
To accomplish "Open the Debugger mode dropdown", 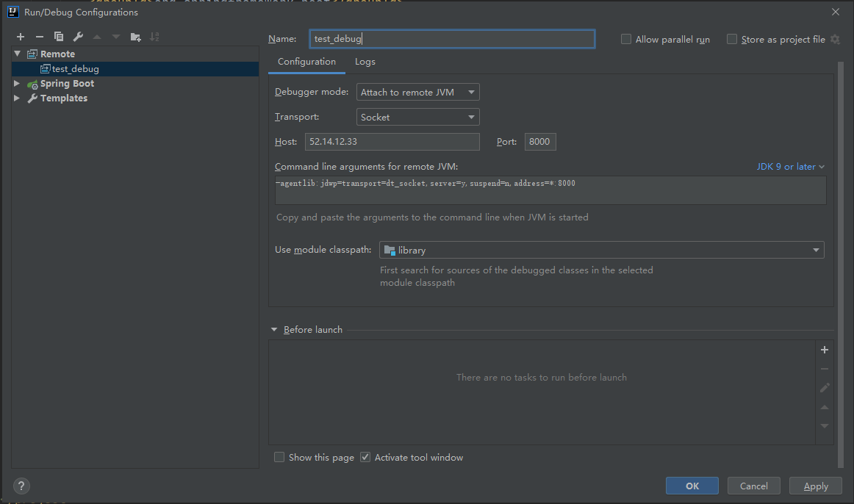I will (417, 92).
